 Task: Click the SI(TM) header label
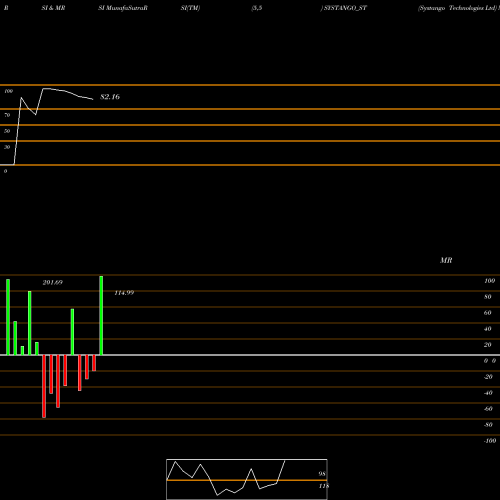190,8
